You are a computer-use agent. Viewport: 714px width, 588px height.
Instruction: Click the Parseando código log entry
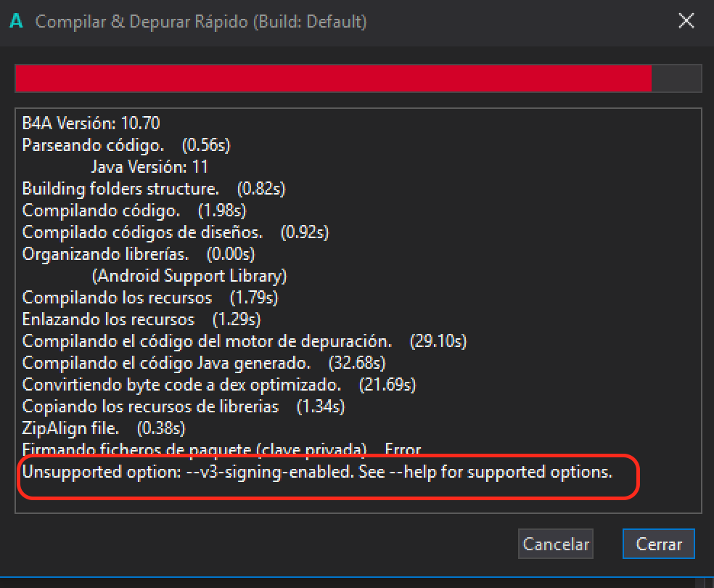tap(123, 144)
